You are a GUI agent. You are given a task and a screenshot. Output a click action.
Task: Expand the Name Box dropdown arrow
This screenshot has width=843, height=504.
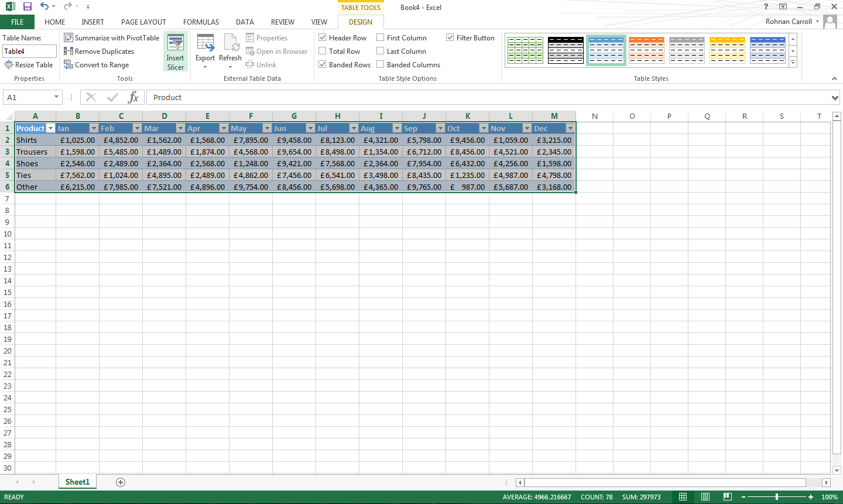56,97
